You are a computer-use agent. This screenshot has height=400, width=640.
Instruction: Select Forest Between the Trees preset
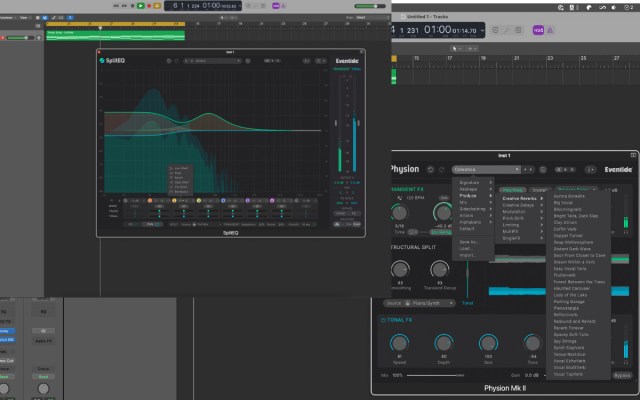click(579, 282)
